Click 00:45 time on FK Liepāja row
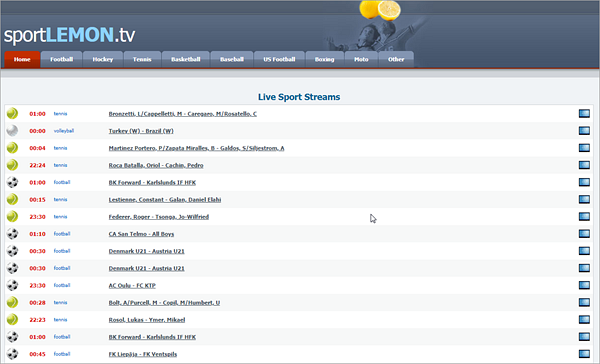Image resolution: width=600 pixels, height=364 pixels. tap(38, 354)
